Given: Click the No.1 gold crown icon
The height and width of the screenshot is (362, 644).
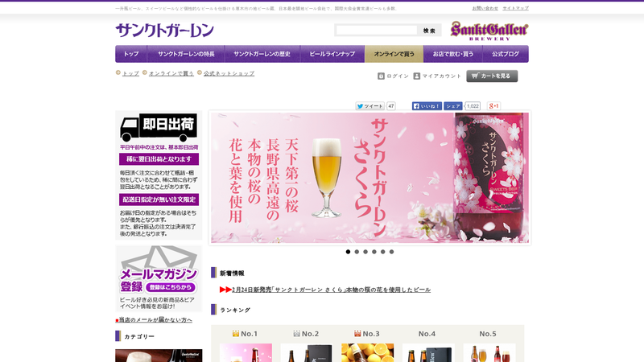Looking at the screenshot, I should [x=235, y=334].
